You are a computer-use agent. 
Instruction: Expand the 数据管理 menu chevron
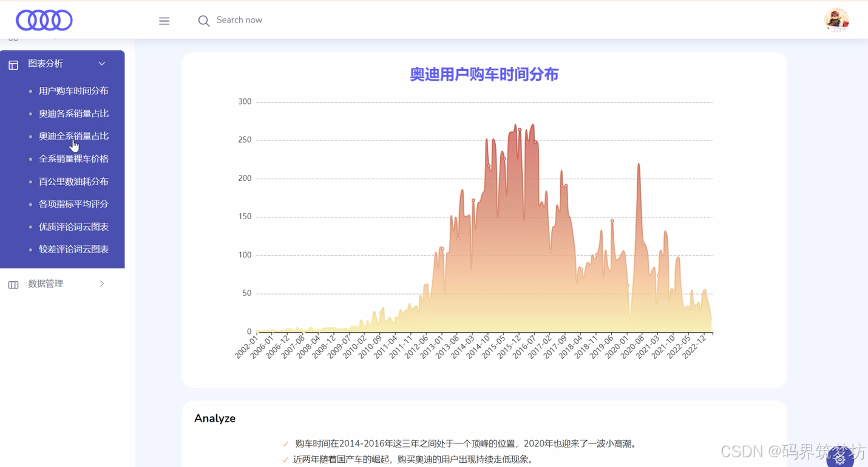click(102, 284)
